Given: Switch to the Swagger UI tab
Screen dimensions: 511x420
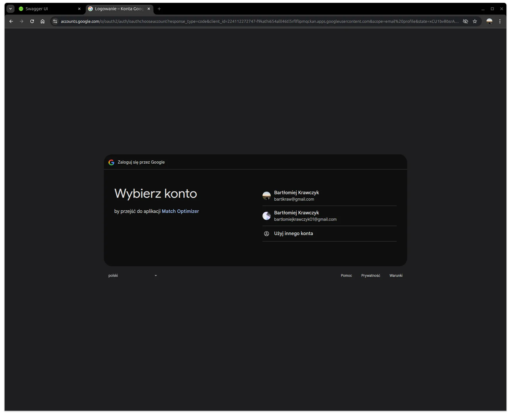Looking at the screenshot, I should coord(36,9).
